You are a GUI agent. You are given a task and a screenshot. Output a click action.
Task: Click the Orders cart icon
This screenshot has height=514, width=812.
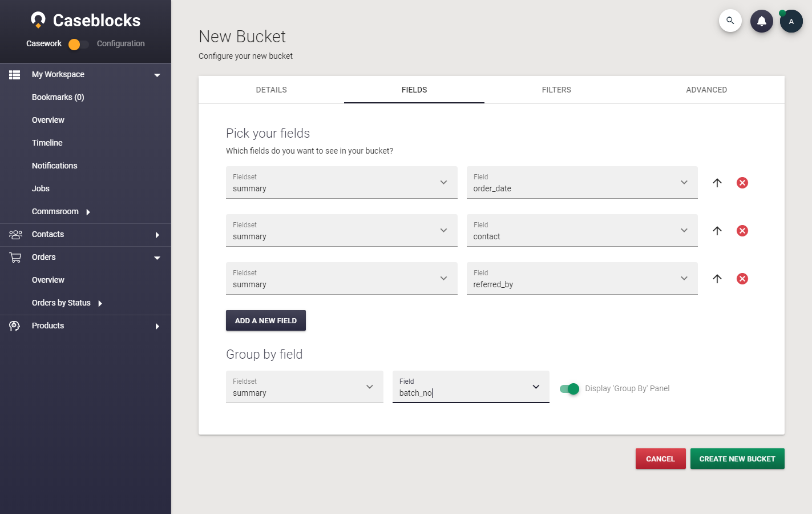(15, 258)
